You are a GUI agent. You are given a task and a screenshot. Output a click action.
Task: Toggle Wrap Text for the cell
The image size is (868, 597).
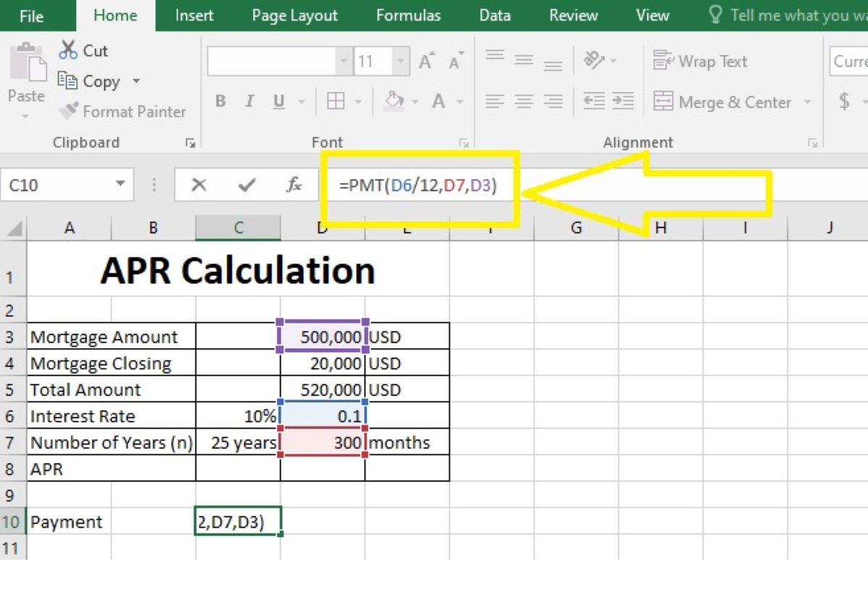click(x=699, y=61)
